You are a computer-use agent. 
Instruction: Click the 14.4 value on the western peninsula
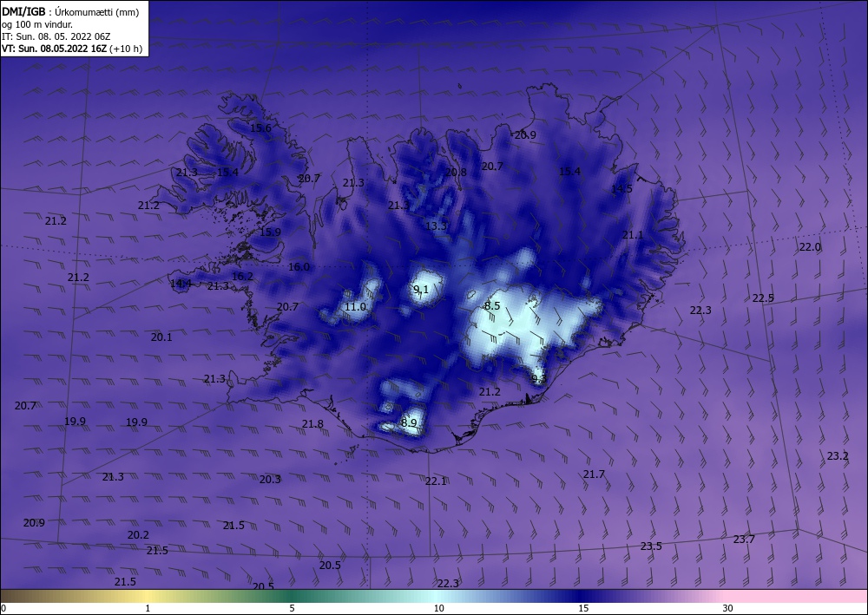click(181, 284)
